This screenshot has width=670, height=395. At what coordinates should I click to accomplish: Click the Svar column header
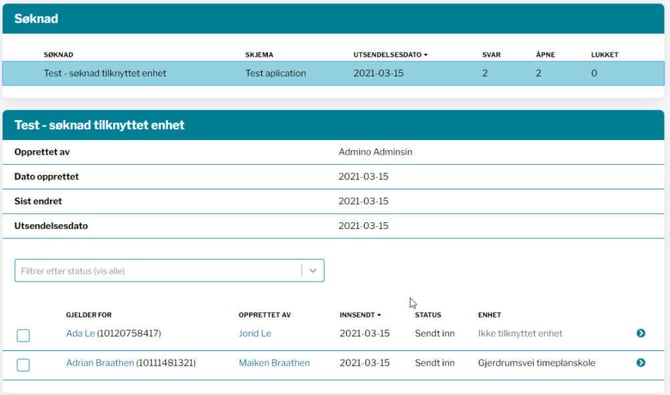[x=491, y=55]
